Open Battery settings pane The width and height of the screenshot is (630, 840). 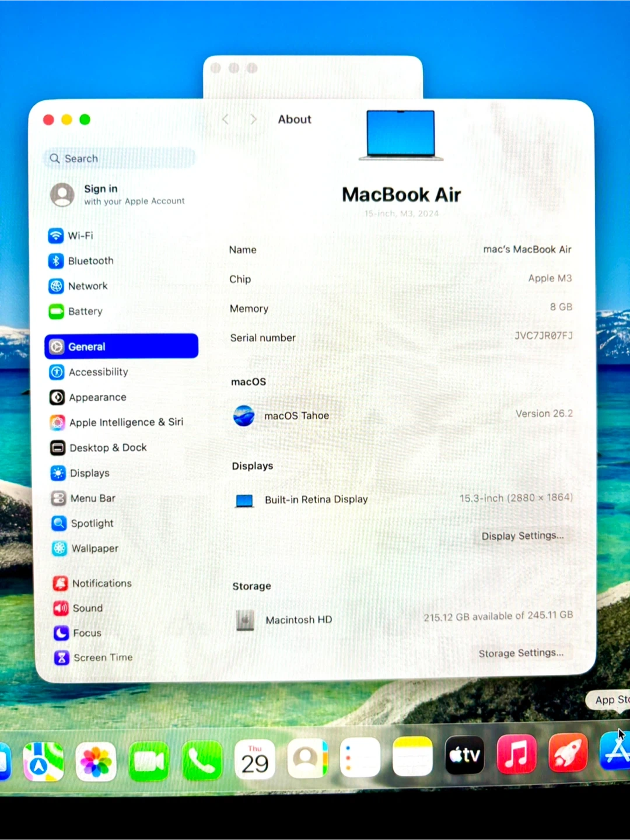(x=85, y=311)
